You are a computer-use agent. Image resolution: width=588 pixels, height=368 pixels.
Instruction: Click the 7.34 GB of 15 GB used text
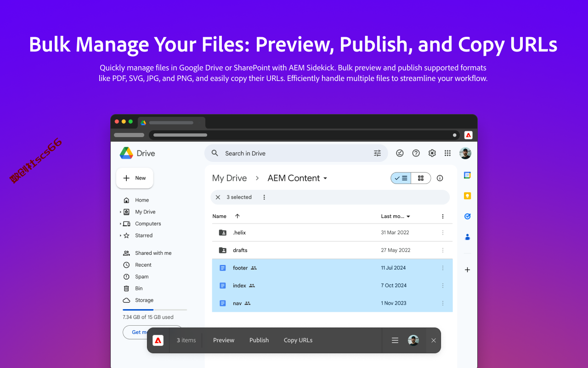click(x=148, y=317)
